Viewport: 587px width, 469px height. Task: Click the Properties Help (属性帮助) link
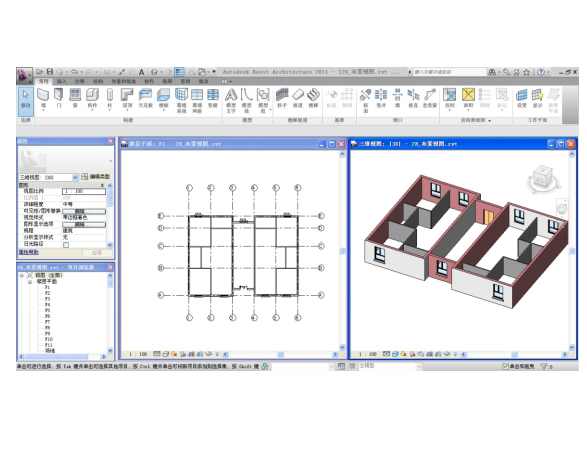tap(29, 252)
